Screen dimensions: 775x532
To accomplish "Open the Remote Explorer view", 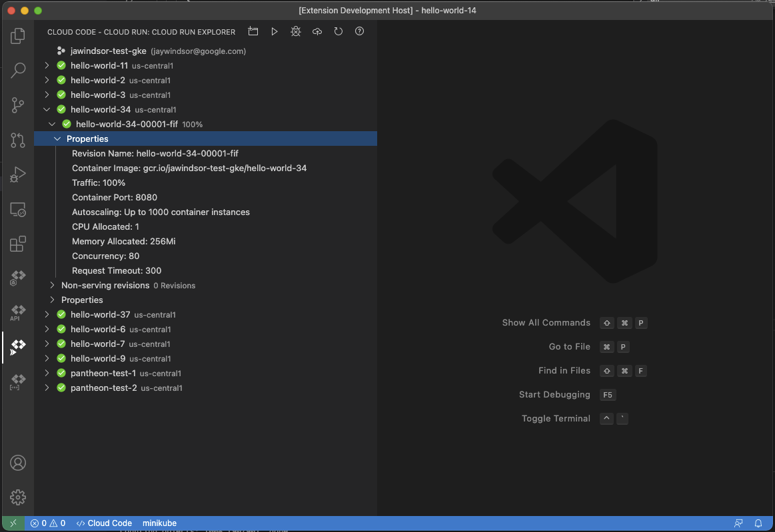I will point(18,210).
